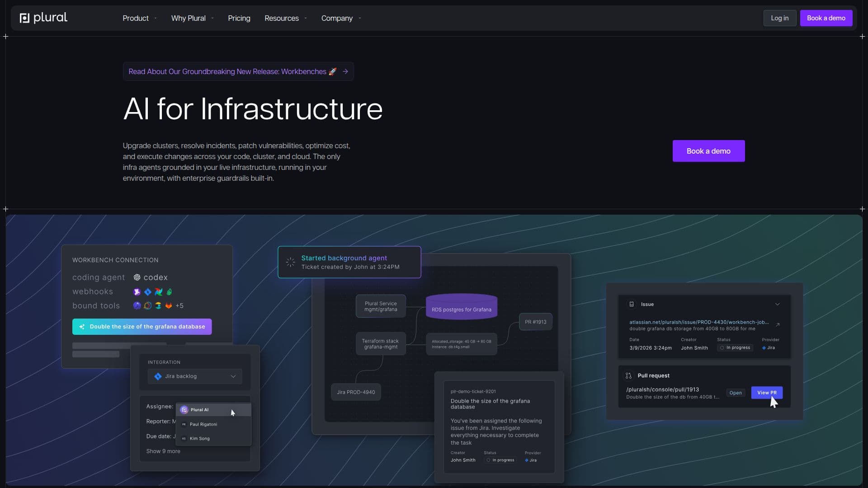The height and width of the screenshot is (488, 868).
Task: Select the Terraform stack grafana-mgmt node
Action: [381, 344]
